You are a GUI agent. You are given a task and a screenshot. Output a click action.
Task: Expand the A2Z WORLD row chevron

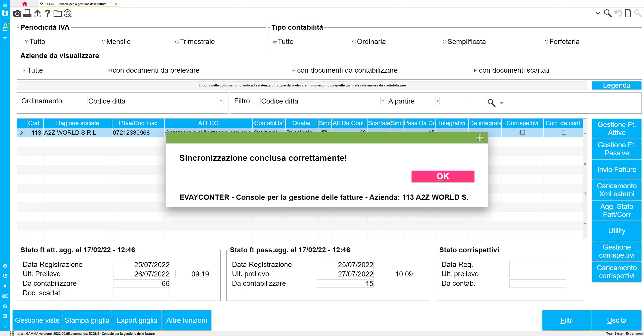22,133
